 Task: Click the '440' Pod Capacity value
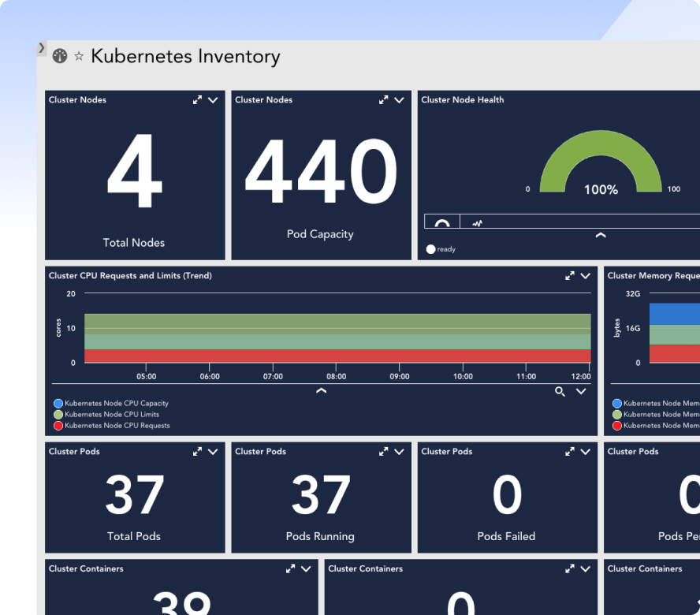coord(321,171)
